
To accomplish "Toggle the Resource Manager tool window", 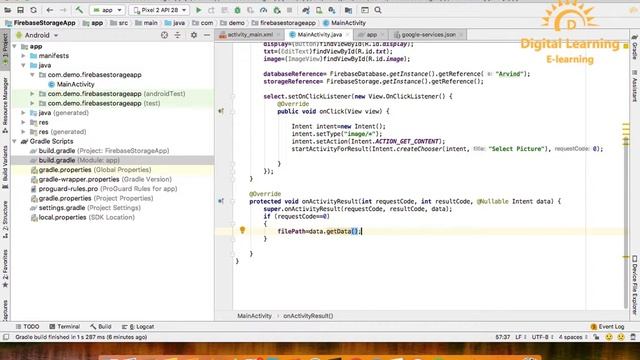I will (x=5, y=105).
